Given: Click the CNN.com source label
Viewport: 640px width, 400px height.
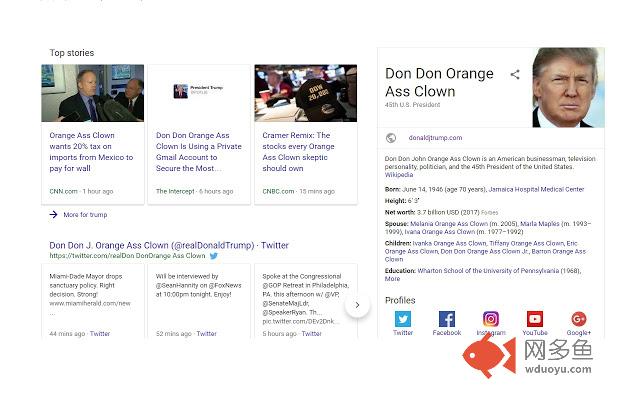Looking at the screenshot, I should (63, 191).
